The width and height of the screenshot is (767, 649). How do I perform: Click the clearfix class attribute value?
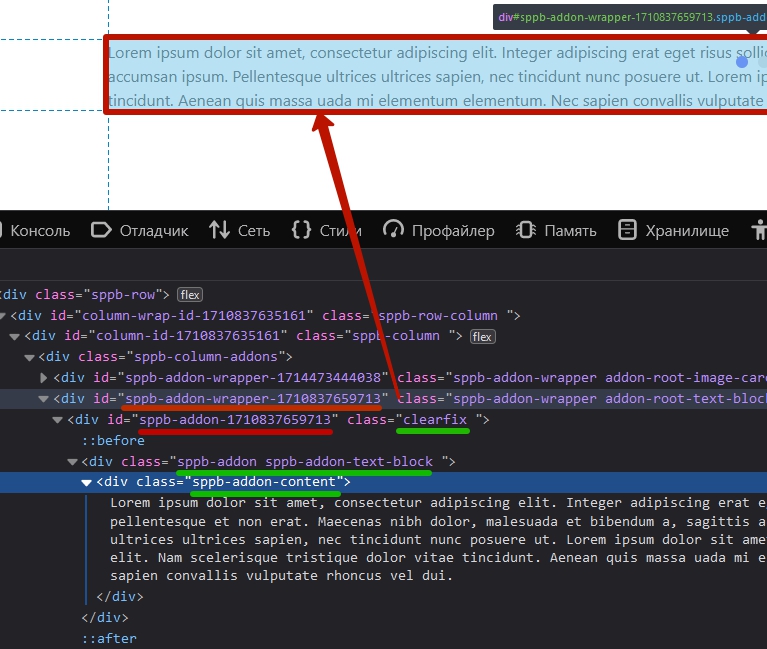[434, 420]
